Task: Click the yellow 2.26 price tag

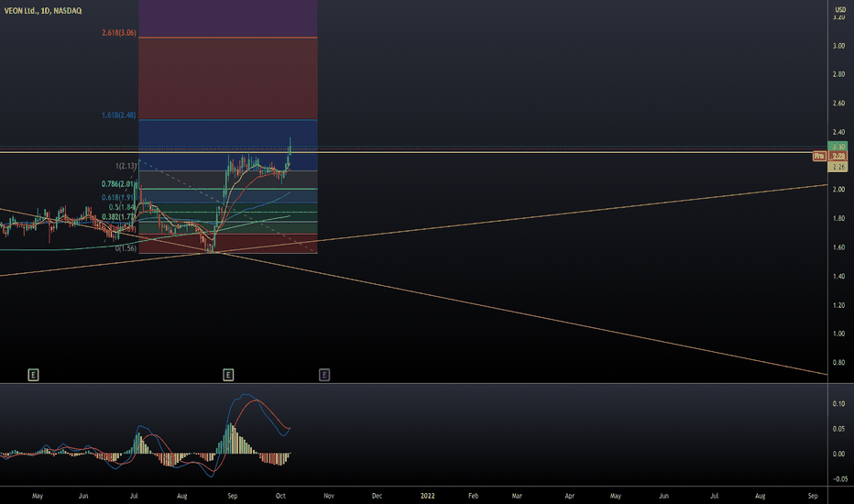Action: coord(838,167)
